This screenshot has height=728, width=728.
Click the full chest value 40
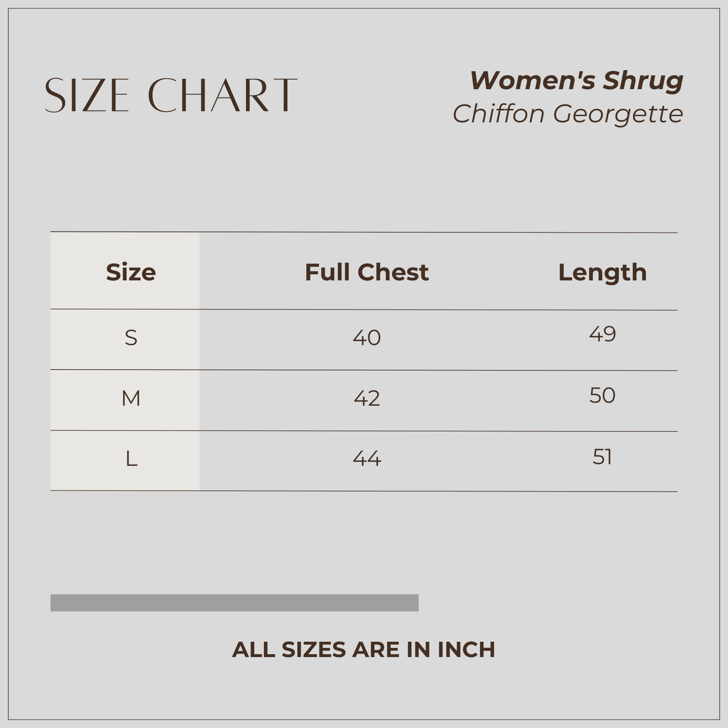[x=367, y=338]
